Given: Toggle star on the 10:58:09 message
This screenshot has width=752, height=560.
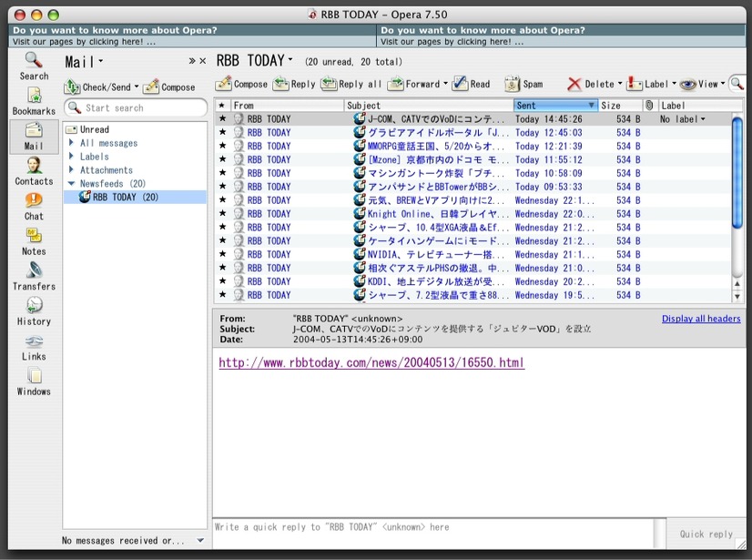Looking at the screenshot, I should tap(222, 173).
